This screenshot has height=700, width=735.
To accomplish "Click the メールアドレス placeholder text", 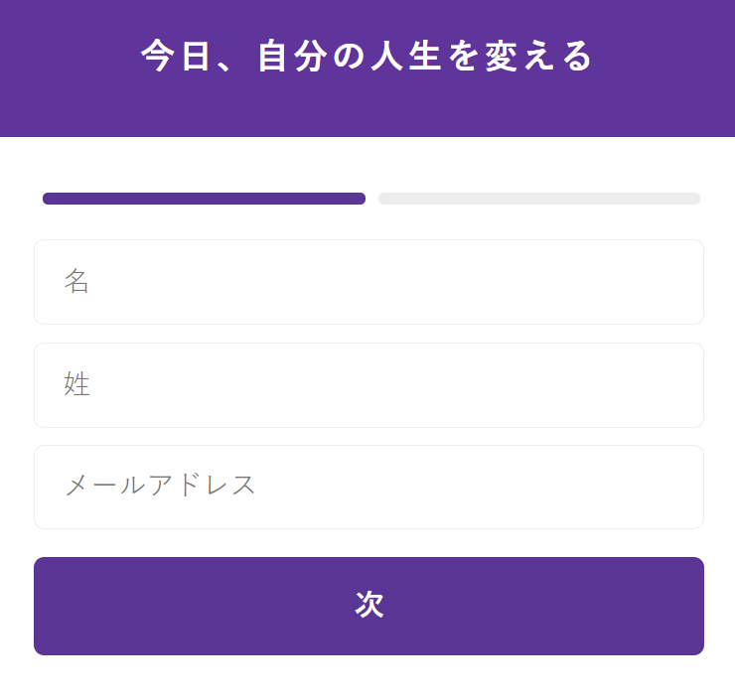I will coord(160,485).
